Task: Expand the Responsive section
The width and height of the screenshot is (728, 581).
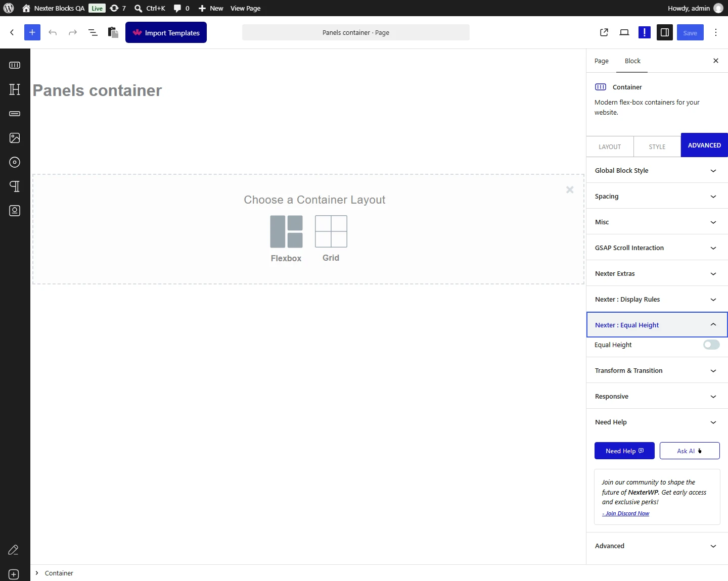Action: pos(657,397)
